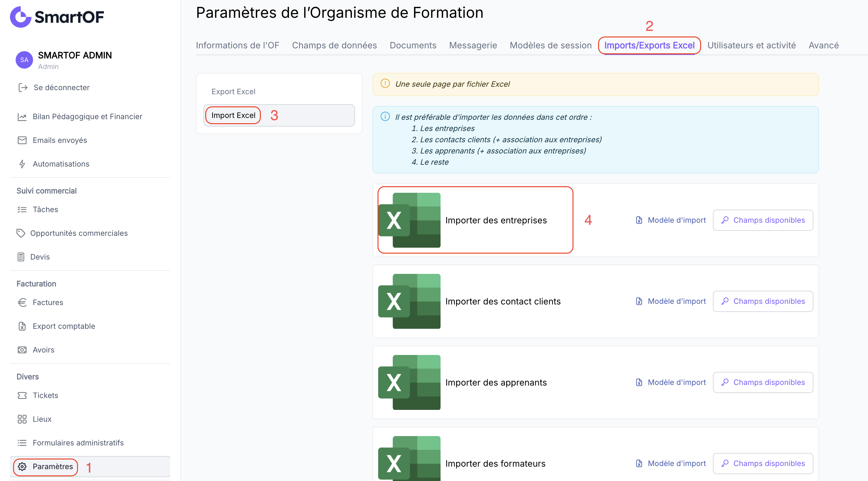This screenshot has height=481, width=868.
Task: Click the Emails envoyés envelope icon
Action: [22, 140]
